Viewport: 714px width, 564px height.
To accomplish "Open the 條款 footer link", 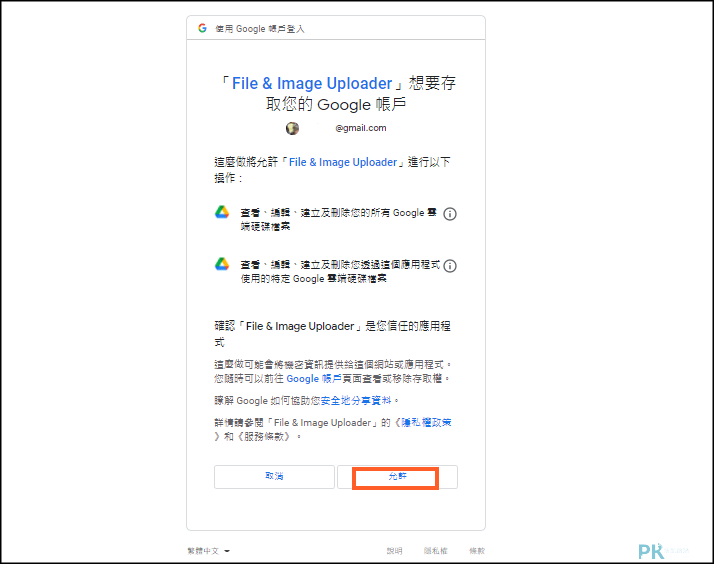I will 477,551.
